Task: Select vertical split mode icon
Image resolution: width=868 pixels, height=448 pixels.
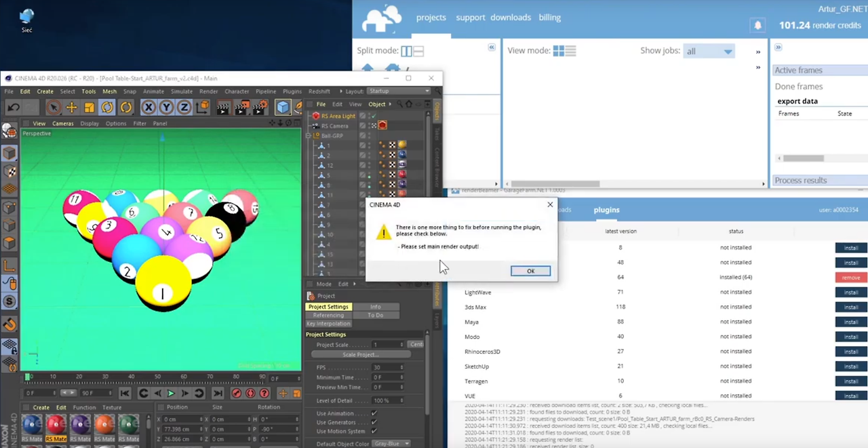Action: [x=406, y=51]
